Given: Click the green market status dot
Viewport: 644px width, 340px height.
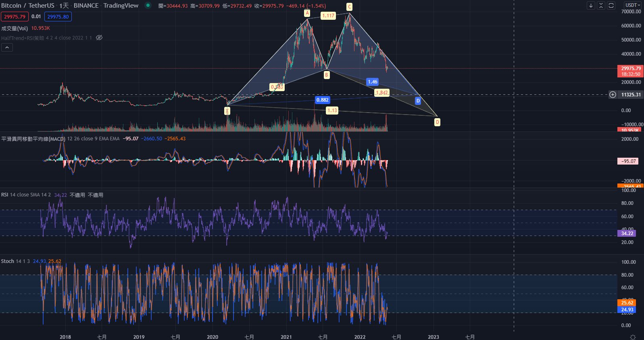Looking at the screenshot, I should [148, 6].
